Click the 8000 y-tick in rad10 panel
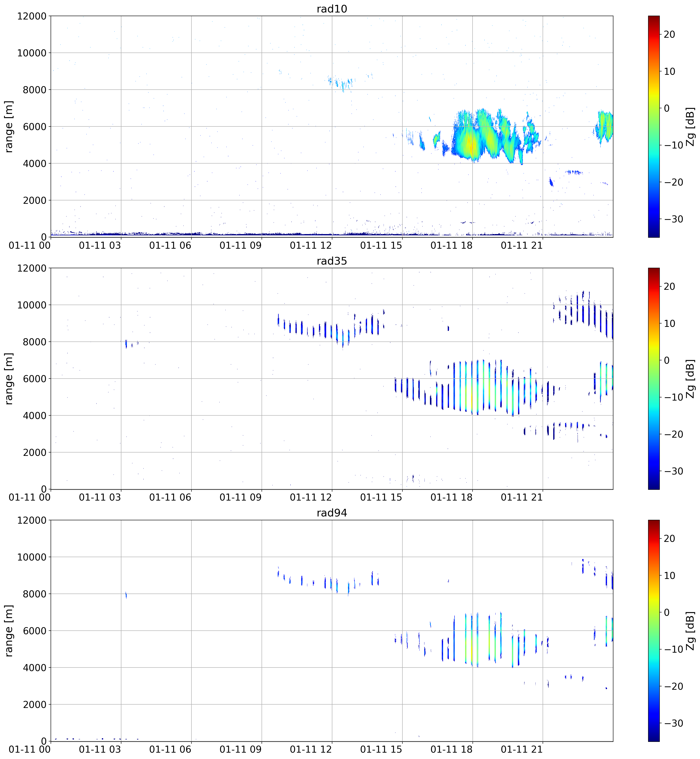The width and height of the screenshot is (700, 759). (x=35, y=90)
